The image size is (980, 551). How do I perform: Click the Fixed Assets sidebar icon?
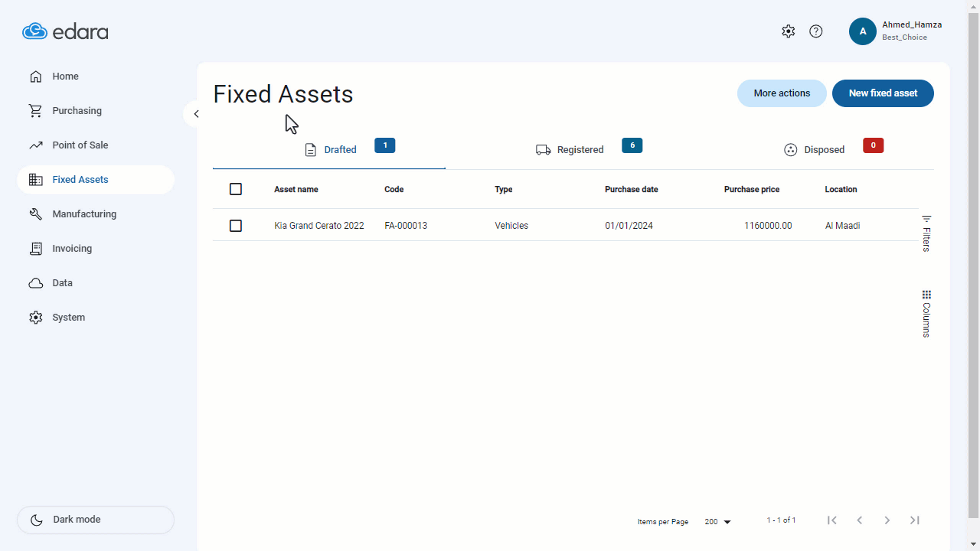click(x=36, y=180)
